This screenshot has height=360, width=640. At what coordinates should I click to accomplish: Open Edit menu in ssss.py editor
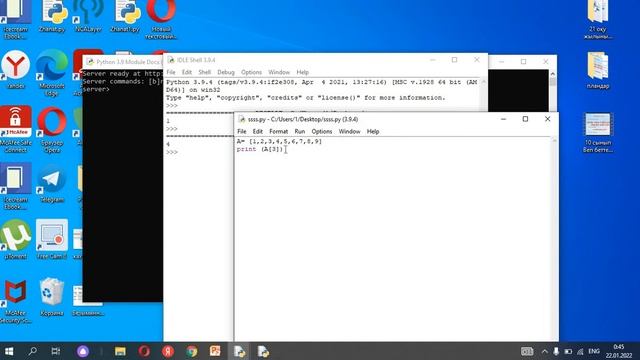tap(258, 131)
